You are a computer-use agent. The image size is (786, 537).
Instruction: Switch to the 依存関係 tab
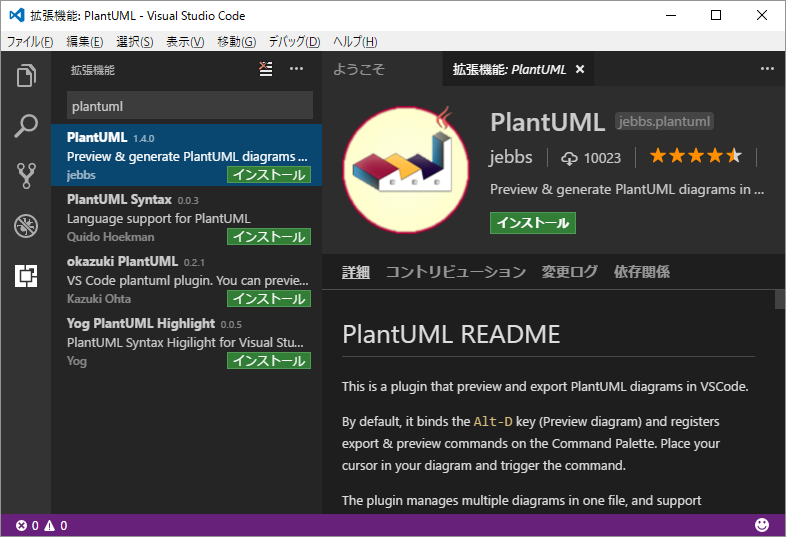(642, 272)
